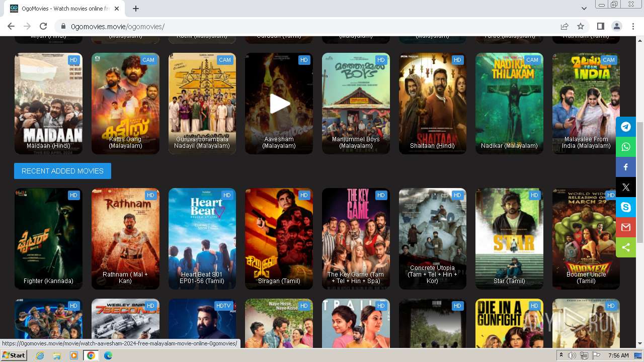Click Fighter (Kannada) title text

point(48,281)
